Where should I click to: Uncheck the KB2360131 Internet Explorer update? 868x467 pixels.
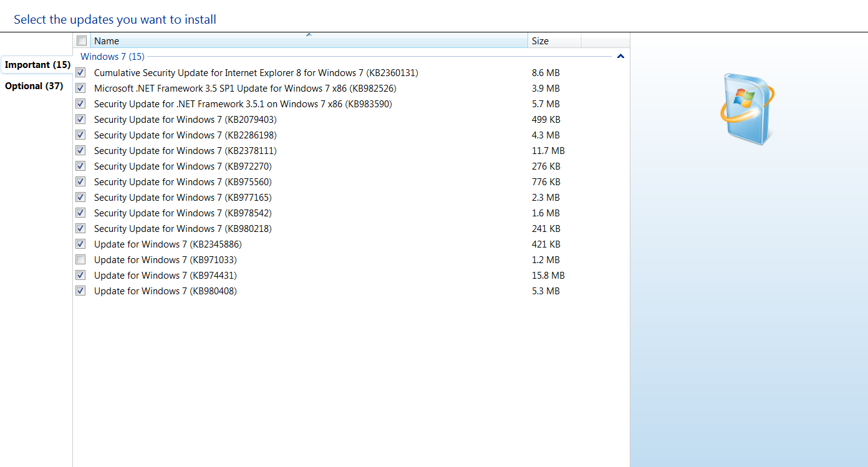point(80,72)
